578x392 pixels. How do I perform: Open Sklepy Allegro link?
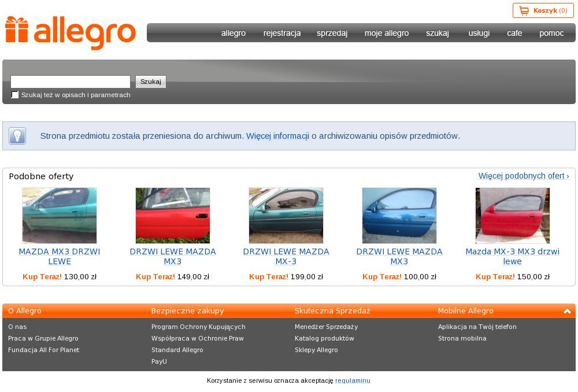tap(316, 350)
